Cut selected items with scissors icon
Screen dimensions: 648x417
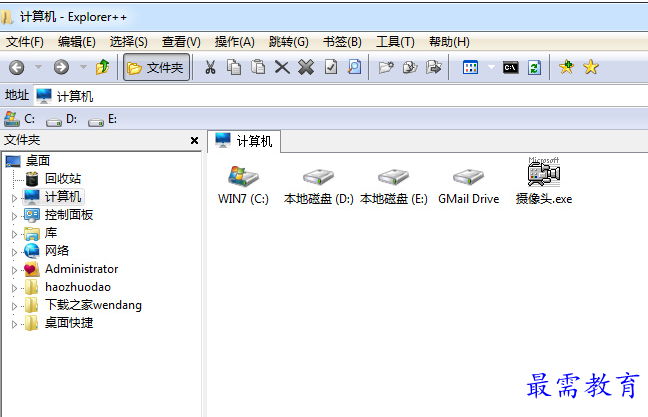tap(210, 67)
